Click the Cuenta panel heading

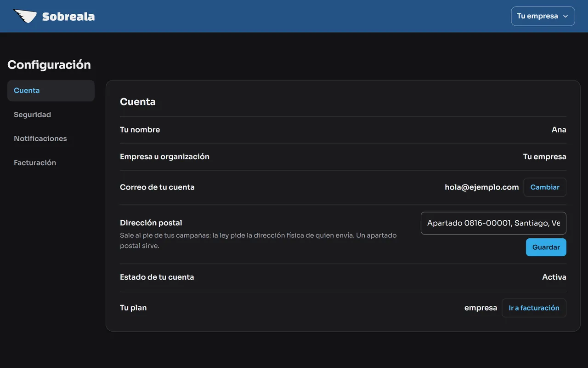pyautogui.click(x=138, y=102)
